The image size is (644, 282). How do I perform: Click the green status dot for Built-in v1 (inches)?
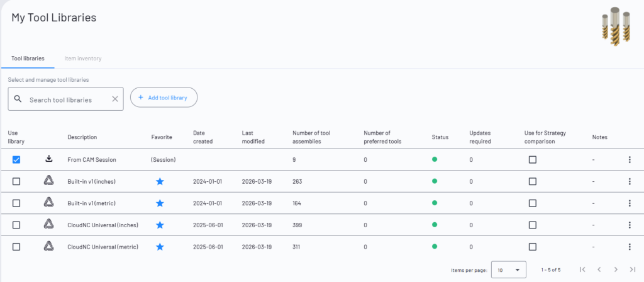click(435, 181)
